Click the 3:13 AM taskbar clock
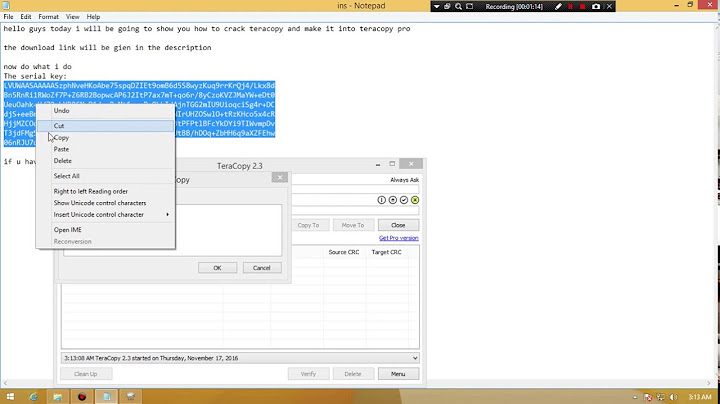 700,397
